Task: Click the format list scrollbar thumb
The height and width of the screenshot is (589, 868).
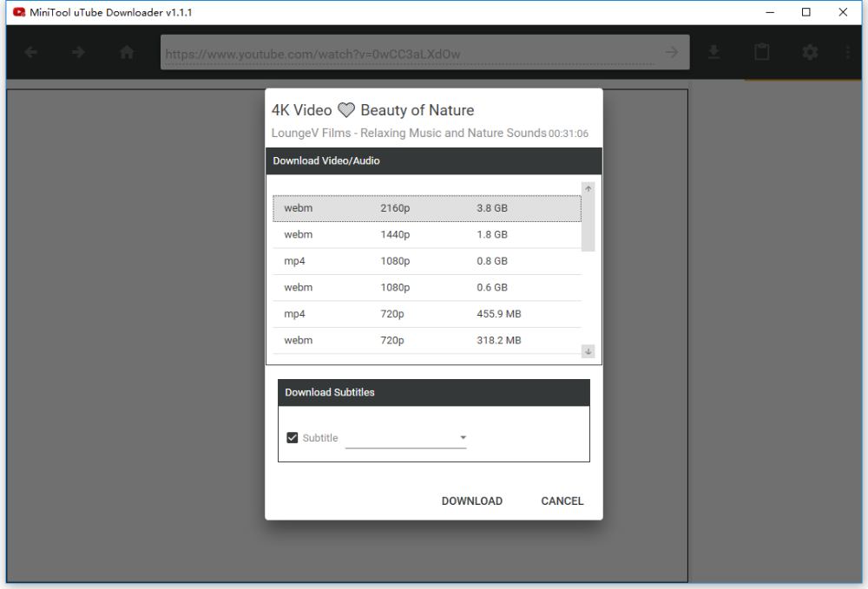Action: pos(588,224)
